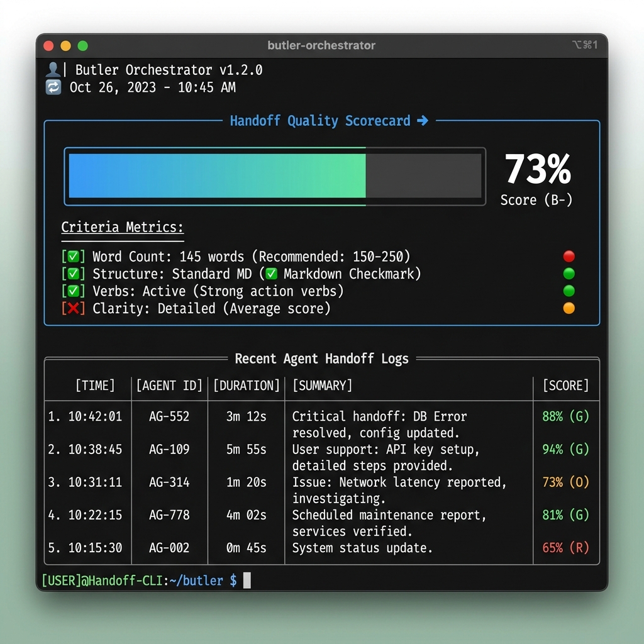Click the Score (B-) grade label
This screenshot has width=644, height=644.
click(x=536, y=200)
